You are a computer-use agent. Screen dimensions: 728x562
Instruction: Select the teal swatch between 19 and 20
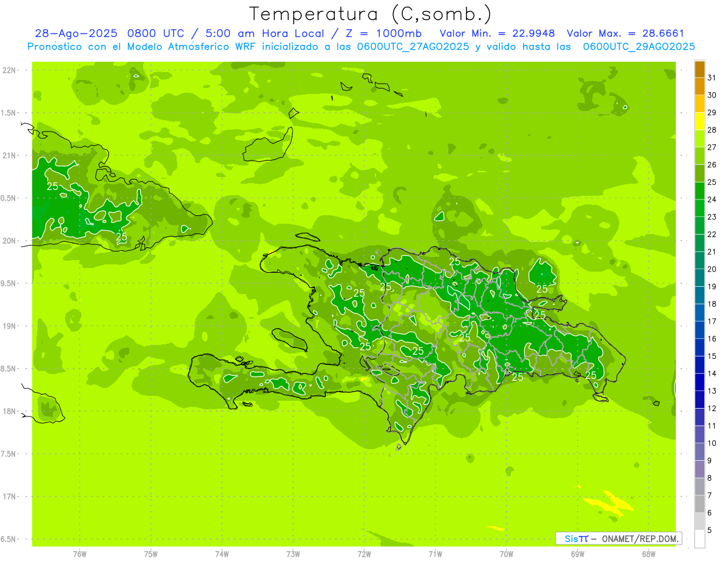699,278
